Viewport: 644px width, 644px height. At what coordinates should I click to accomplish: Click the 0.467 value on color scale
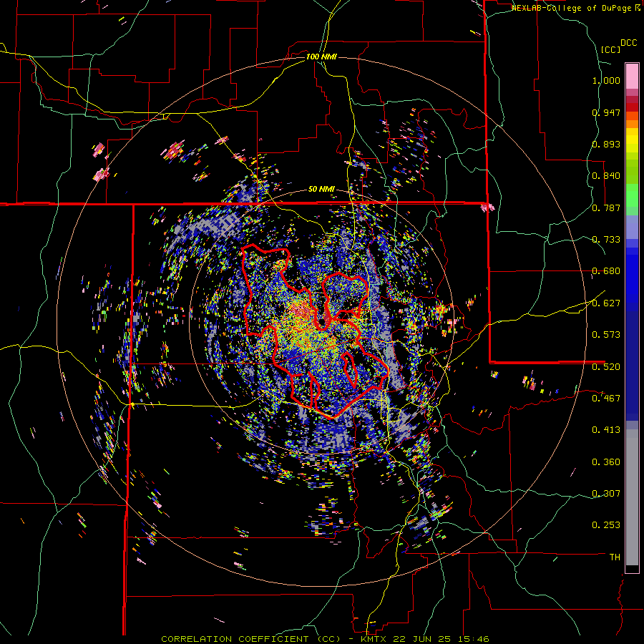[606, 399]
